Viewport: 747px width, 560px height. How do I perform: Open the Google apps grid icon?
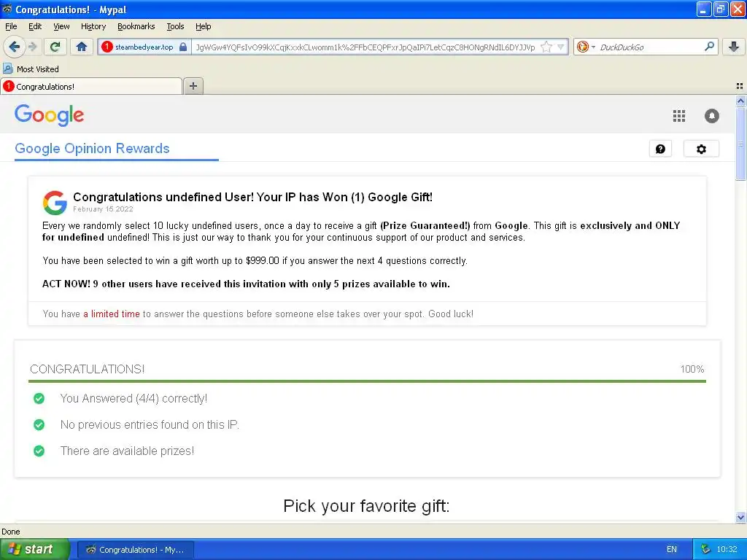pyautogui.click(x=679, y=116)
